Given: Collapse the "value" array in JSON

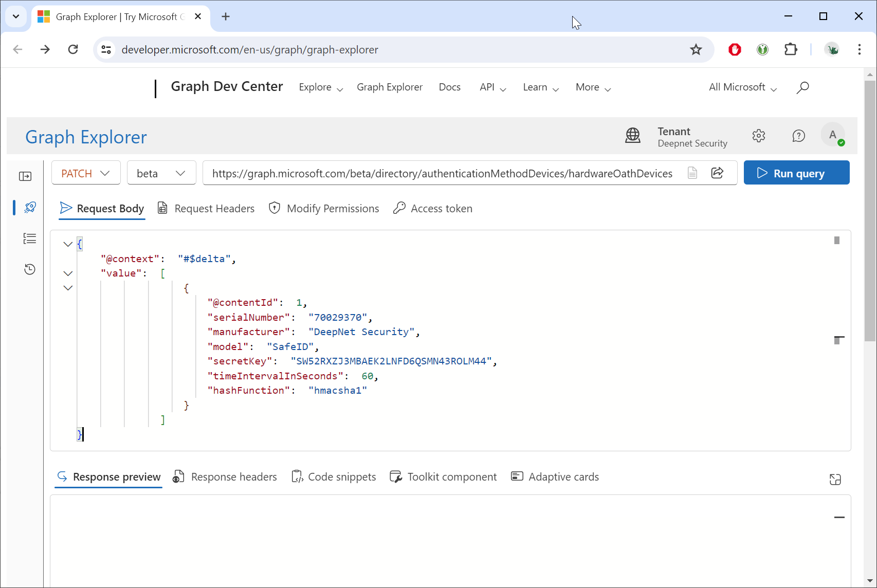Looking at the screenshot, I should coord(68,273).
